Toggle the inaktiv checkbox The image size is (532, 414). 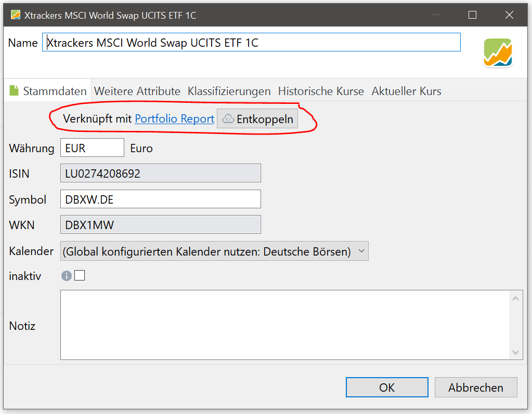click(80, 275)
